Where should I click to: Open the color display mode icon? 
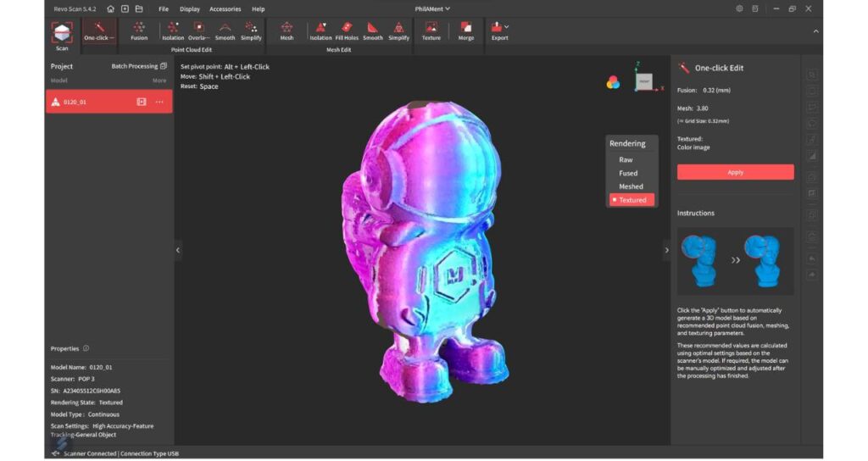[x=613, y=83]
